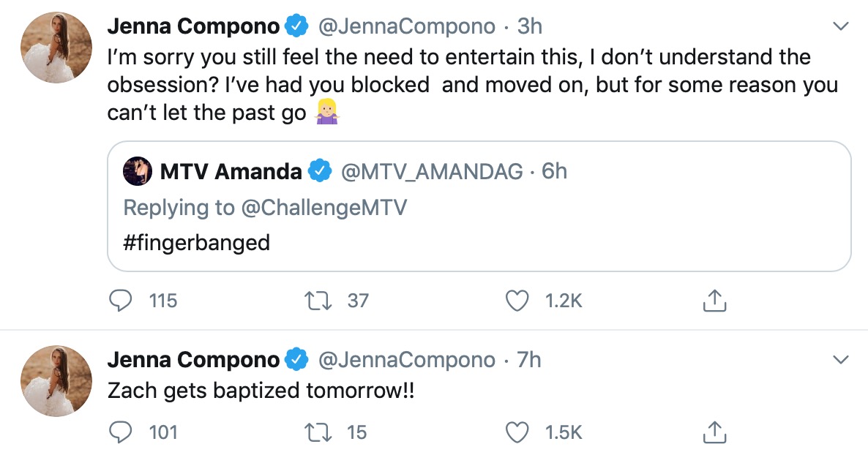
Task: Retweet the Zach gets baptized tweet
Action: (316, 432)
